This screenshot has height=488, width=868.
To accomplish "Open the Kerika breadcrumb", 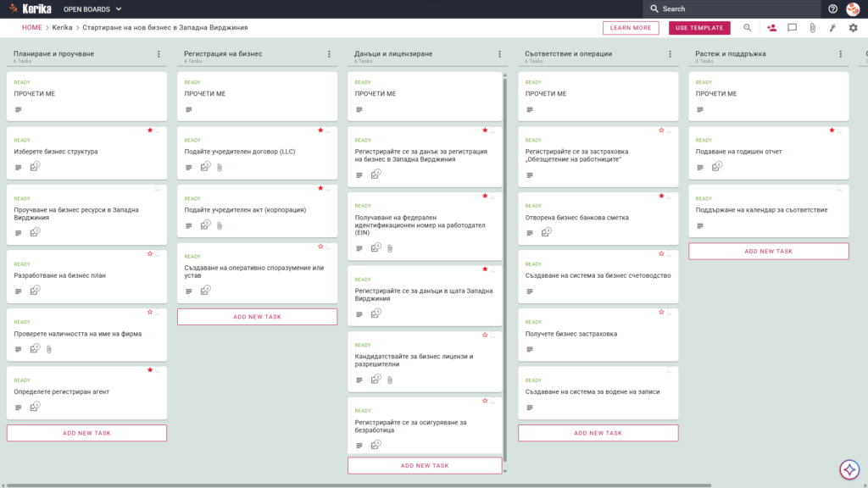I will [x=62, y=28].
